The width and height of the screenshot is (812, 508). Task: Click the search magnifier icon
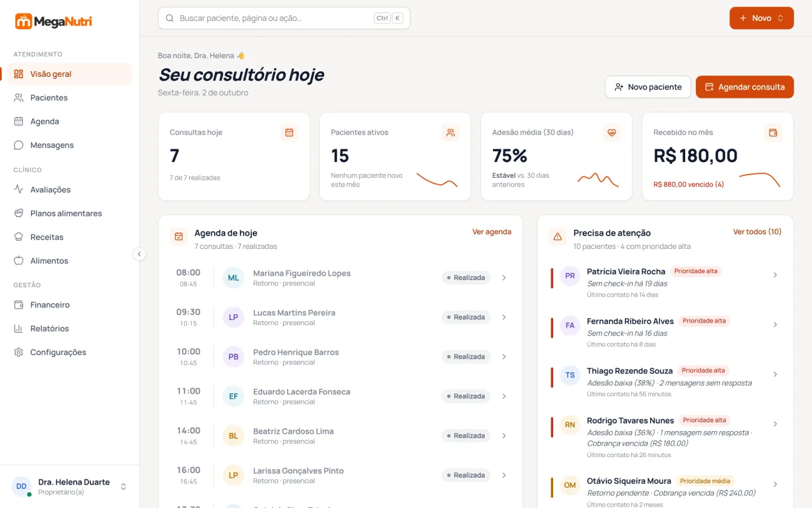tap(169, 18)
